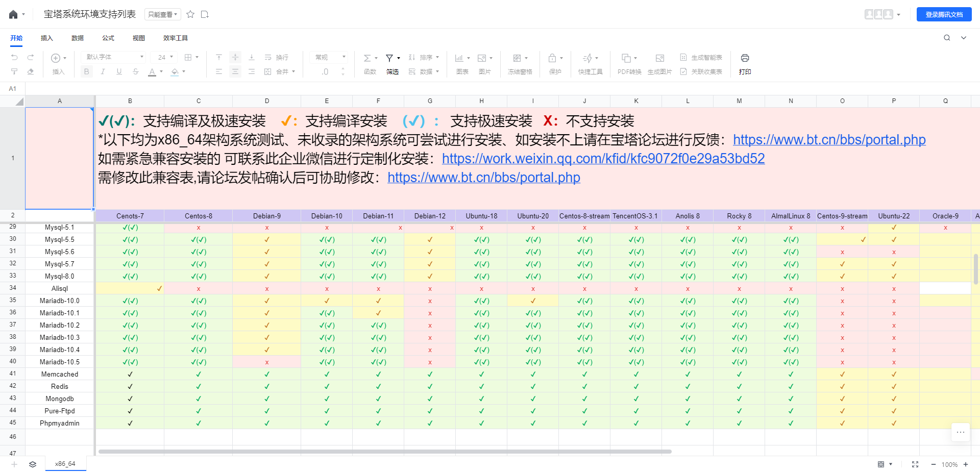This screenshot has width=980, height=472.
Task: Click the insert image icon
Action: [x=482, y=58]
